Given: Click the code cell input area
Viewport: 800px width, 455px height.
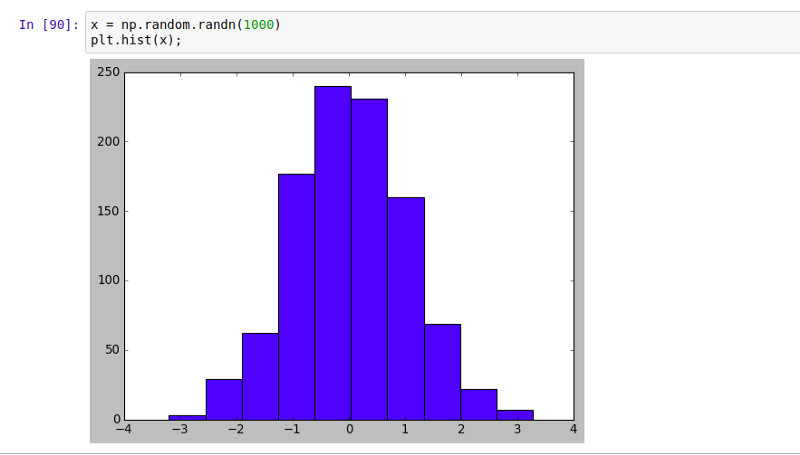Looking at the screenshot, I should click(442, 32).
